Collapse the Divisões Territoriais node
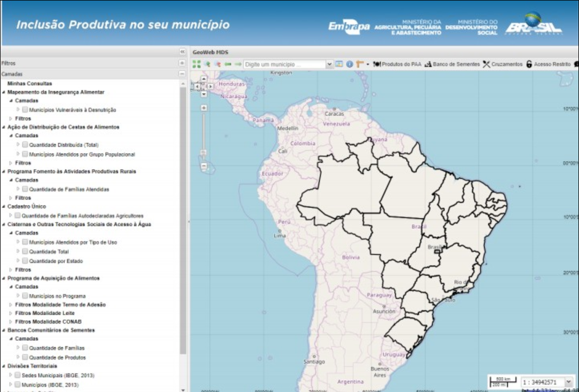 tap(4, 366)
